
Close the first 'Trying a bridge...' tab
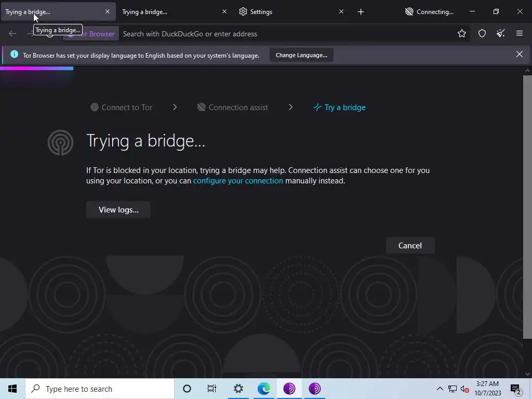[x=108, y=12]
